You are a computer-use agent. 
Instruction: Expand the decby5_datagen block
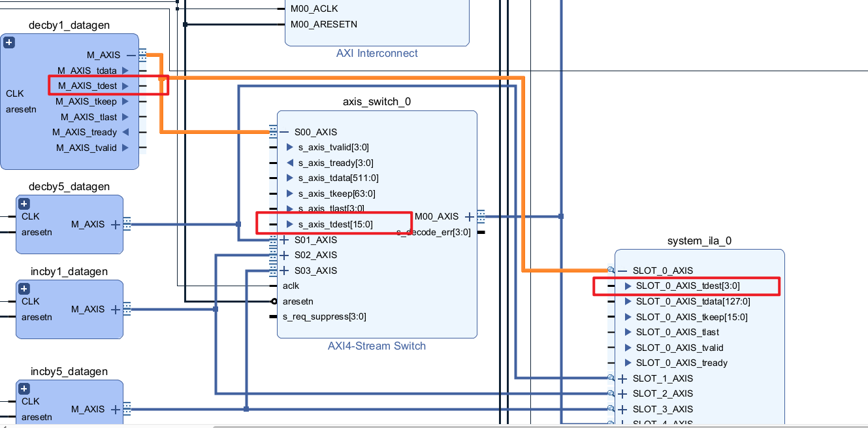click(24, 204)
